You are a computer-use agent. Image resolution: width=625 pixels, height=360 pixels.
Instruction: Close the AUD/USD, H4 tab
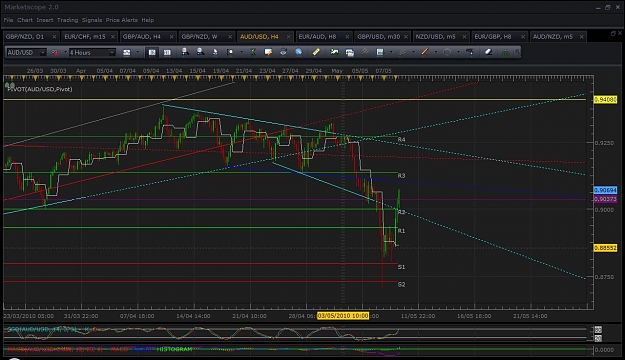pyautogui.click(x=289, y=37)
